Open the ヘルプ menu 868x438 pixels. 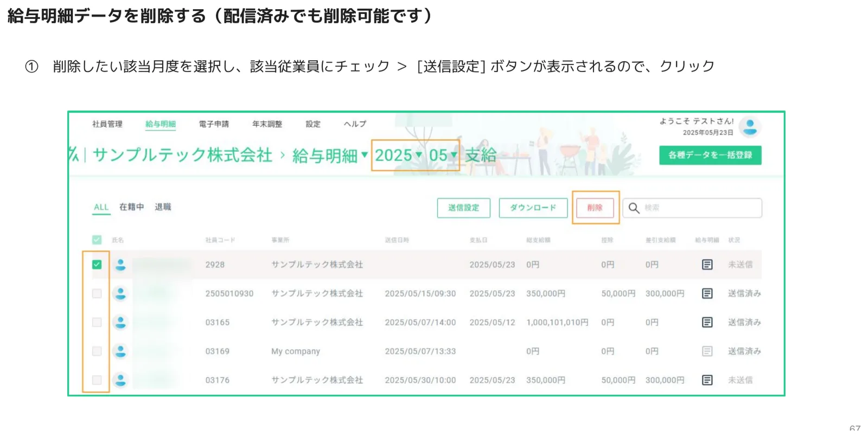[x=355, y=124]
